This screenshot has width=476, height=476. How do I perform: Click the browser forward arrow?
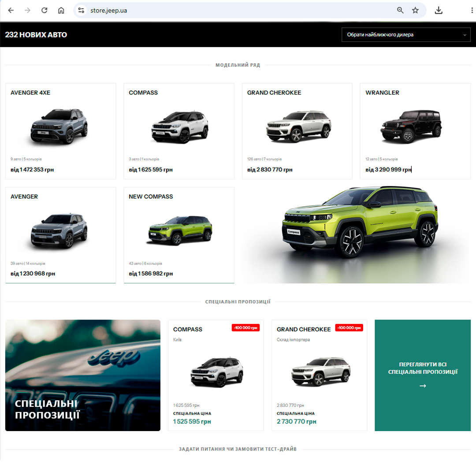(28, 10)
